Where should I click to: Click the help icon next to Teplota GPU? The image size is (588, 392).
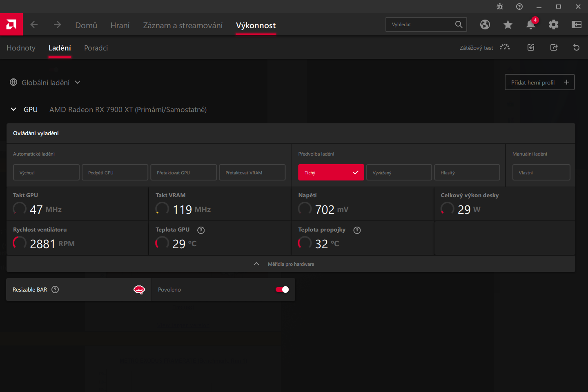pos(201,230)
